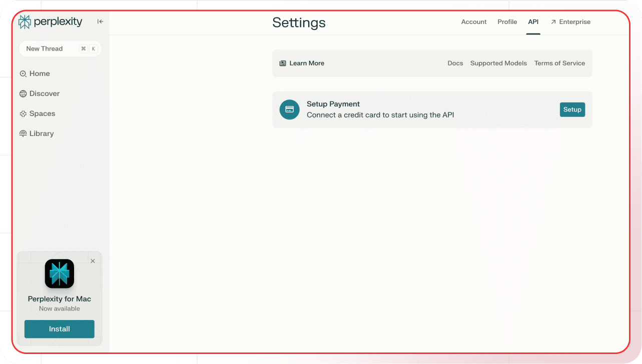
Task: Open the Docs link
Action: (455, 63)
